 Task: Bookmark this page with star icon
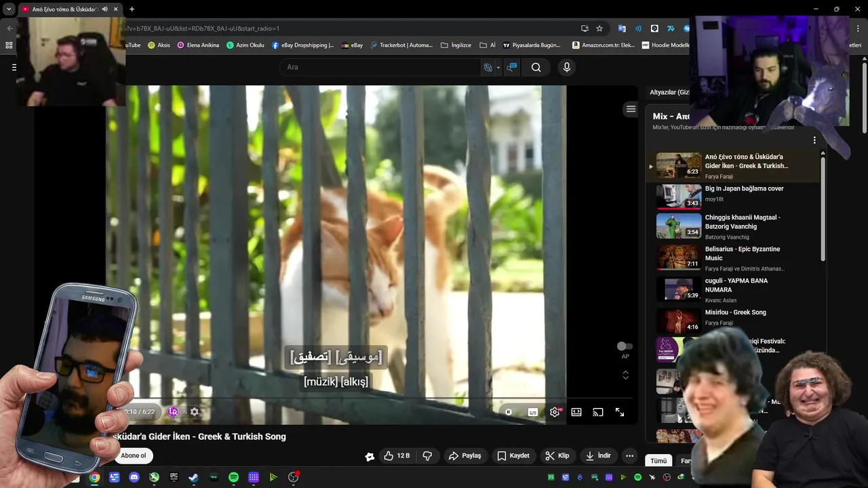599,28
